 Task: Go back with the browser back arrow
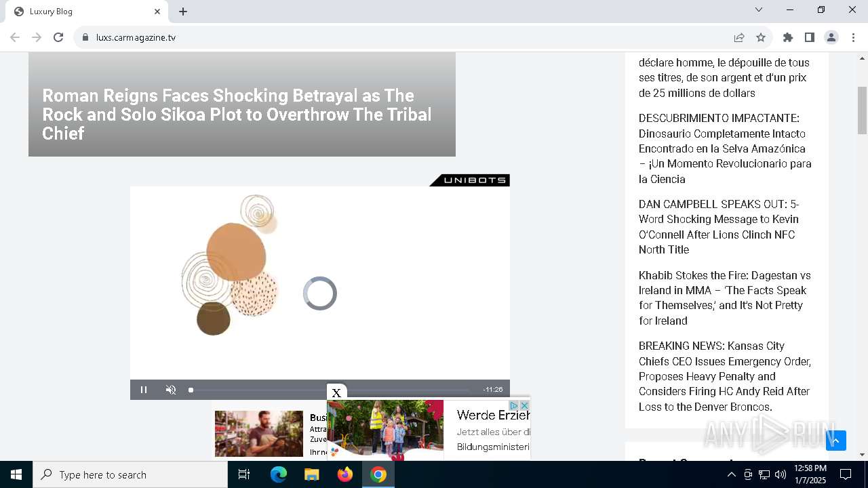(15, 37)
